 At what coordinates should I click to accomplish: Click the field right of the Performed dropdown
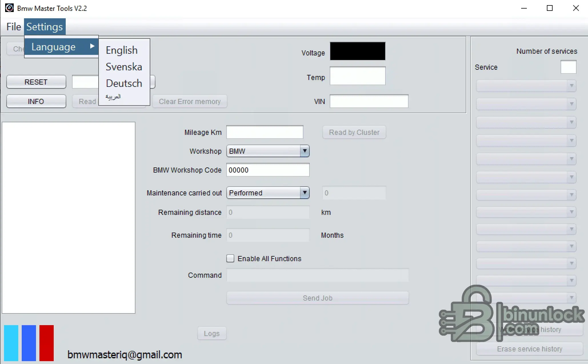click(x=354, y=193)
